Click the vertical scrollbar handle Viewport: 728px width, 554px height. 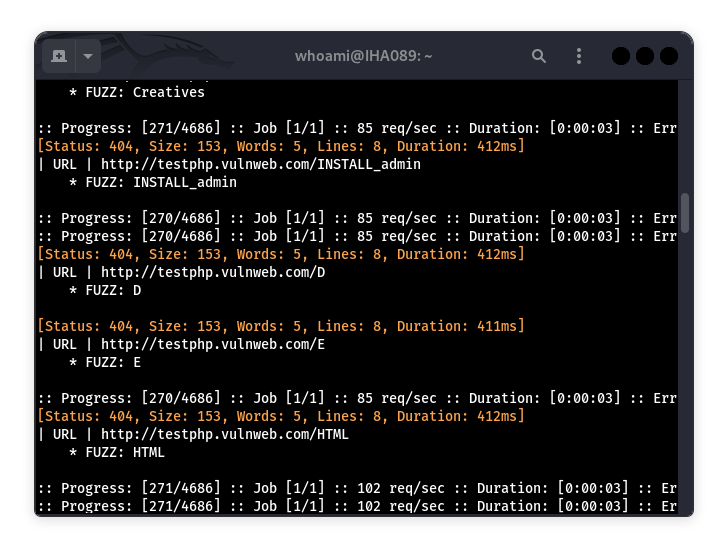tap(685, 211)
